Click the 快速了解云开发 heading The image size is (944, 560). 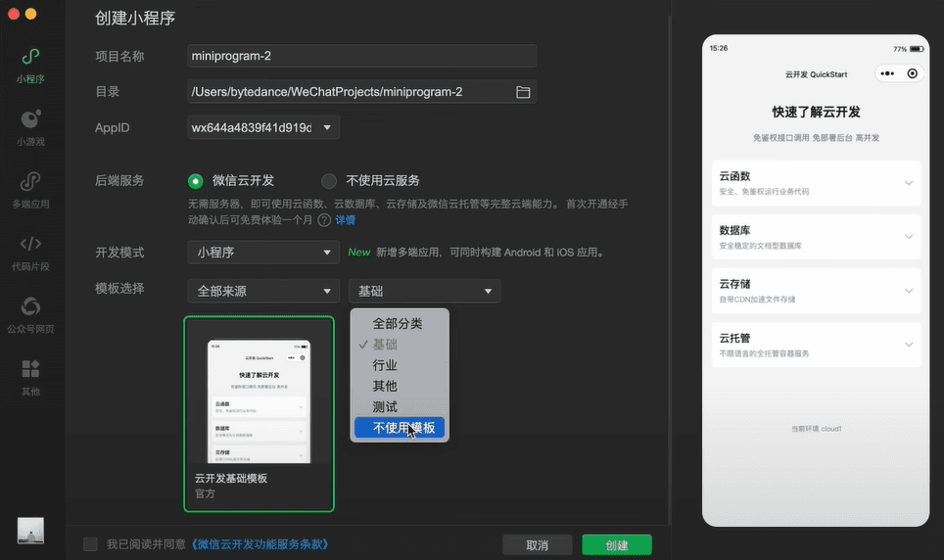click(816, 112)
